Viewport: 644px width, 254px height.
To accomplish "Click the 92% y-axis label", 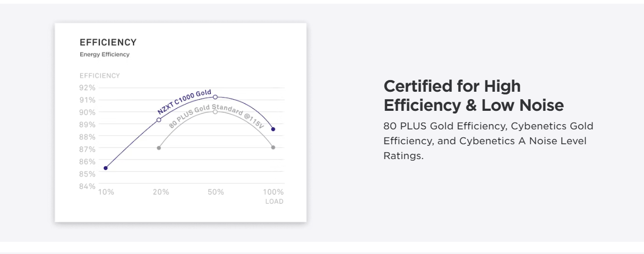I will (88, 87).
